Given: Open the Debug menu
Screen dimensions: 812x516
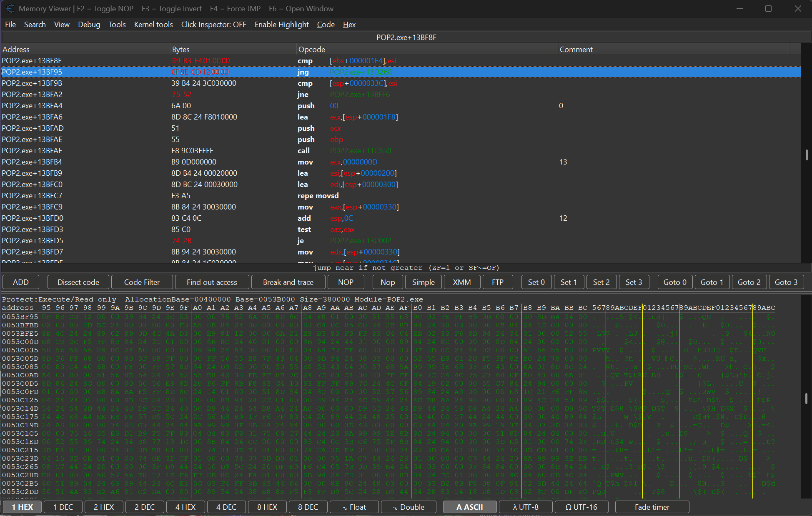Looking at the screenshot, I should 89,25.
